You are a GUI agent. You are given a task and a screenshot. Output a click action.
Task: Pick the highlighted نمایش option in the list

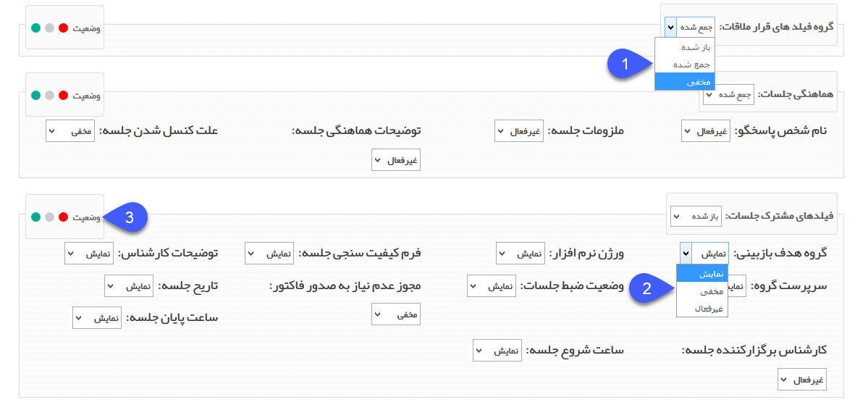click(702, 274)
